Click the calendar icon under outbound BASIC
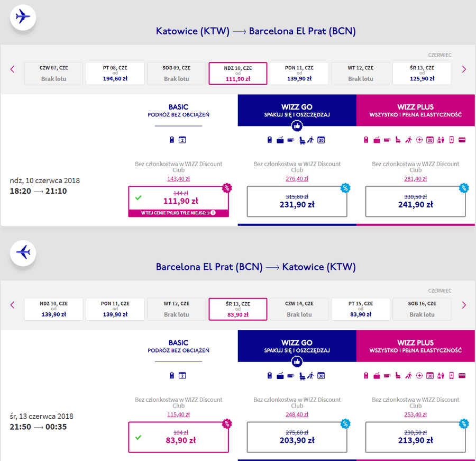Screen dimensions: 476x461 [x=182, y=140]
